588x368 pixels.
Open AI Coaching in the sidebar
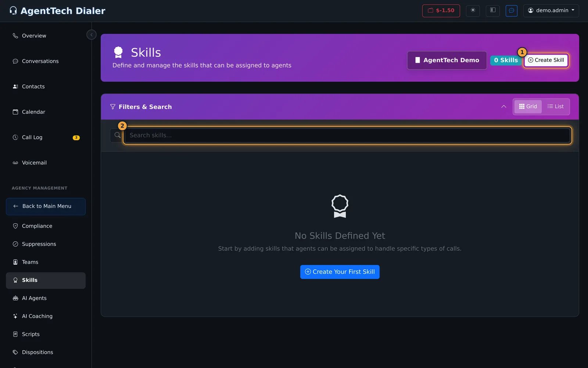point(46,316)
